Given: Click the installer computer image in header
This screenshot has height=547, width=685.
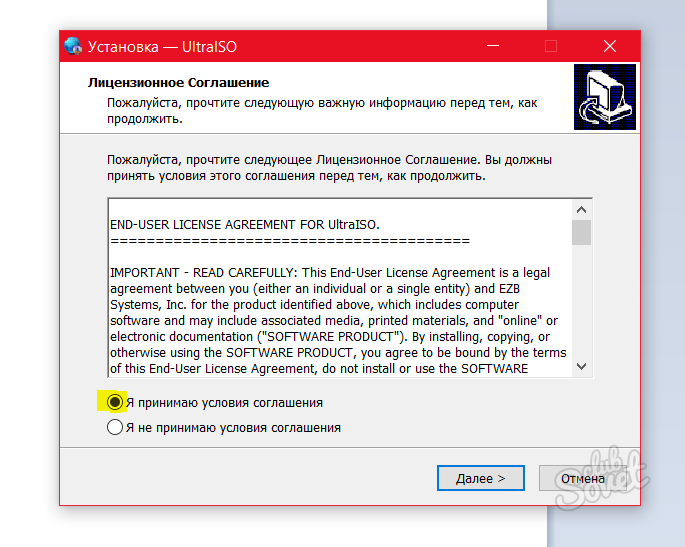Looking at the screenshot, I should 604,97.
